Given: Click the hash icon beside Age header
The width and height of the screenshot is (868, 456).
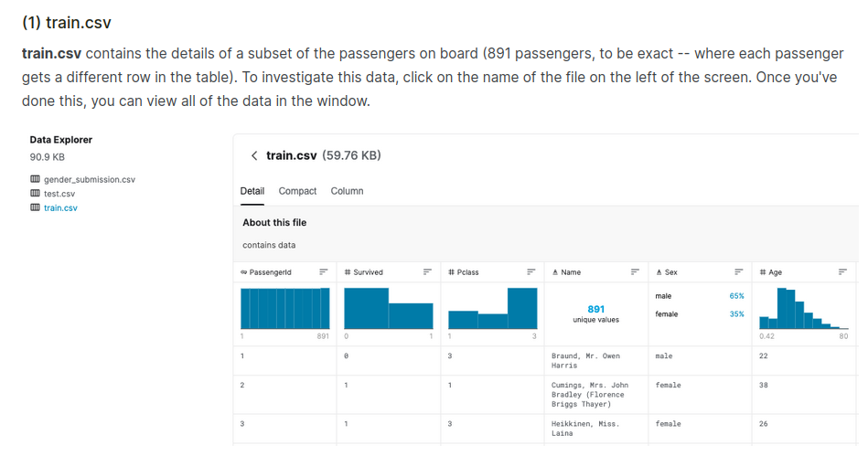Looking at the screenshot, I should coord(763,272).
